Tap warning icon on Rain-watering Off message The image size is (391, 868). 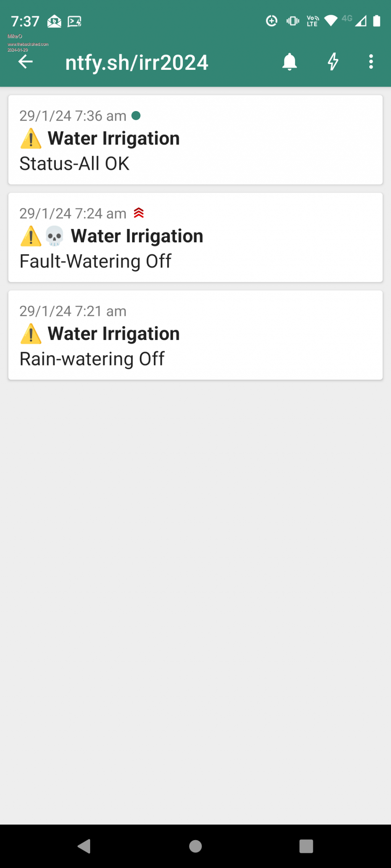click(31, 334)
